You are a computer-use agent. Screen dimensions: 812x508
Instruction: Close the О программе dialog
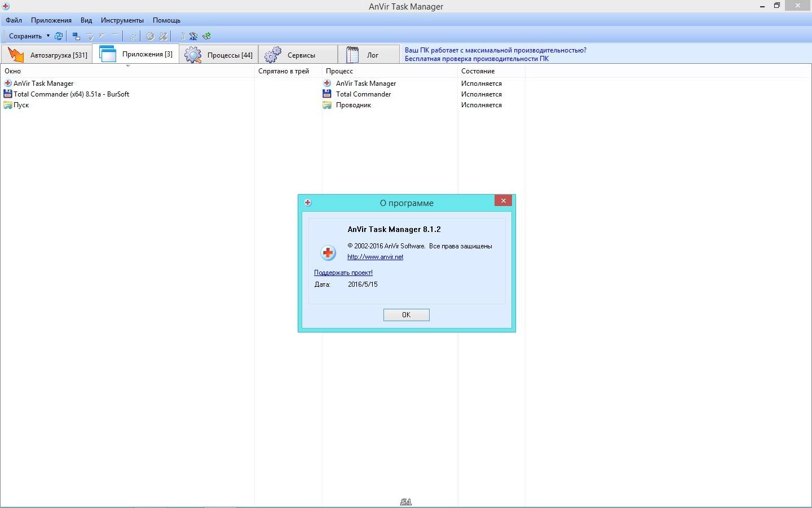click(x=503, y=201)
